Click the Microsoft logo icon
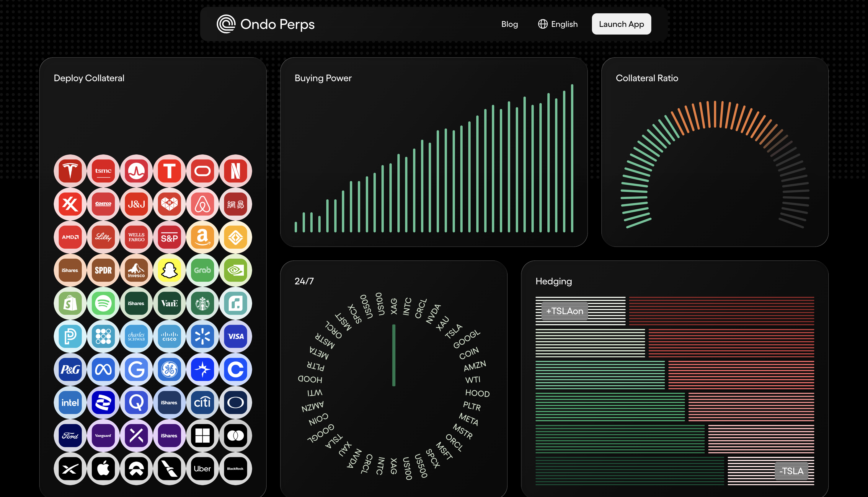The width and height of the screenshot is (868, 497). [202, 436]
